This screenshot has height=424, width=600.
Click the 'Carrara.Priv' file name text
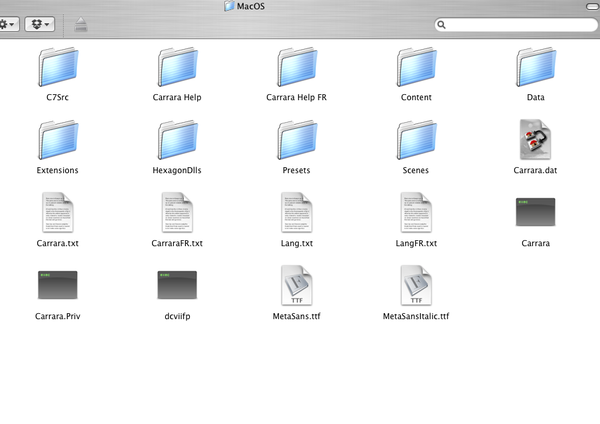point(58,316)
